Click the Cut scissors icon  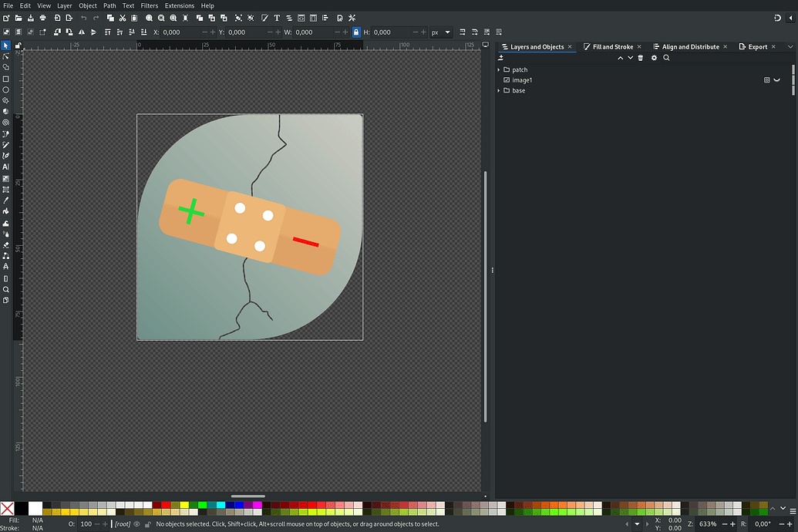pyautogui.click(x=123, y=18)
